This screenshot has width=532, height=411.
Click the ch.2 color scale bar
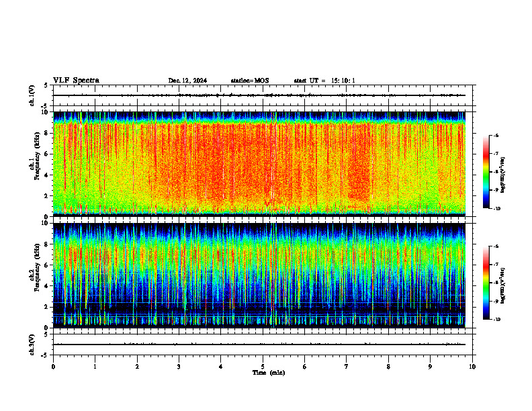tap(486, 283)
